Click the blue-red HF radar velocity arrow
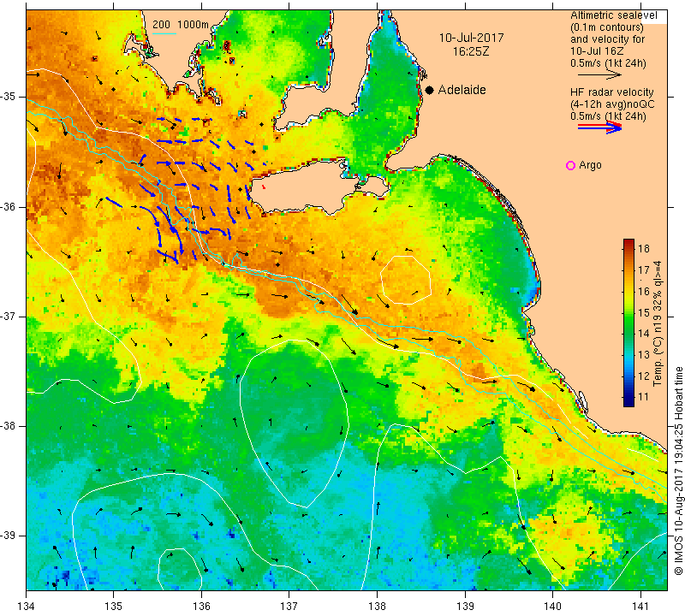Viewport: 685px width, 616px height. [x=600, y=127]
